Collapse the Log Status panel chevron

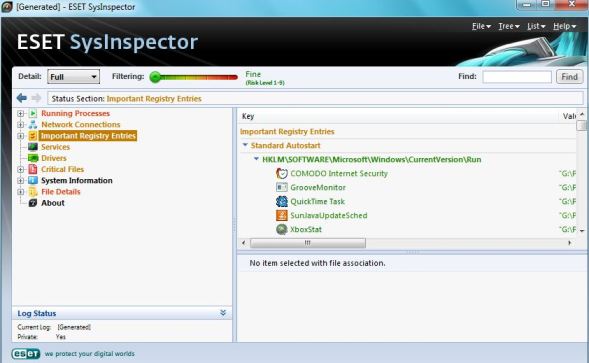[223, 313]
